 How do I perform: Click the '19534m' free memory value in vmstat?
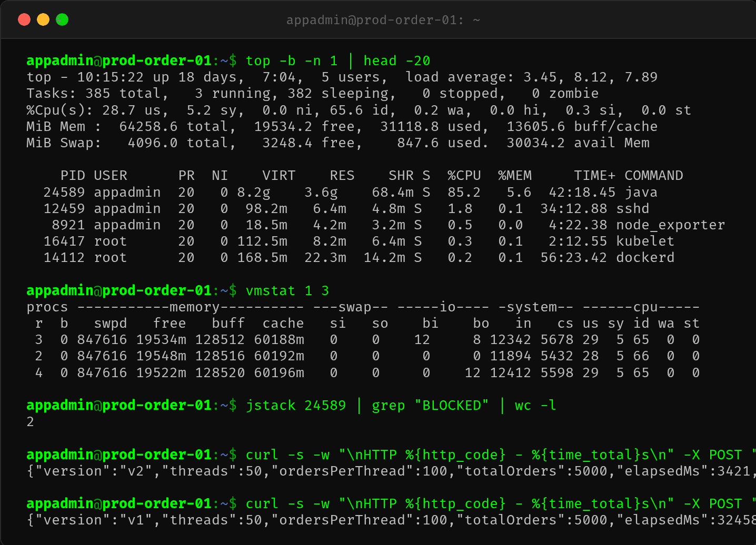tap(161, 340)
